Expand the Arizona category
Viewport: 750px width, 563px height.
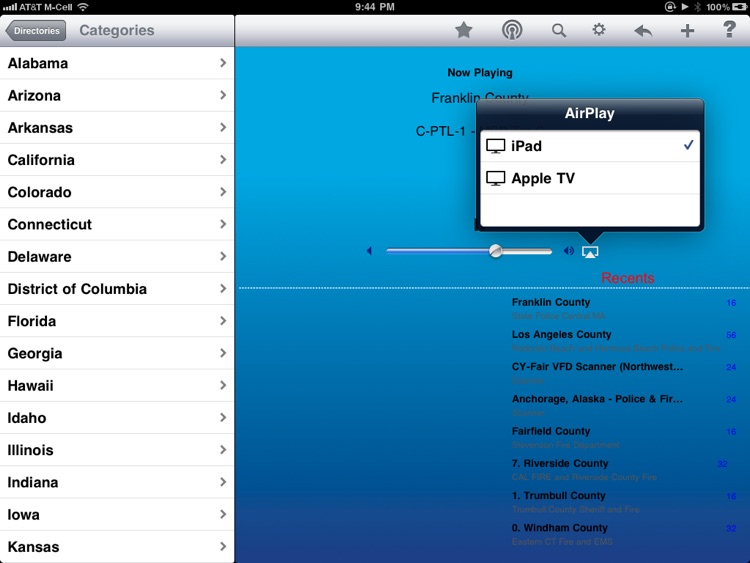pyautogui.click(x=117, y=95)
